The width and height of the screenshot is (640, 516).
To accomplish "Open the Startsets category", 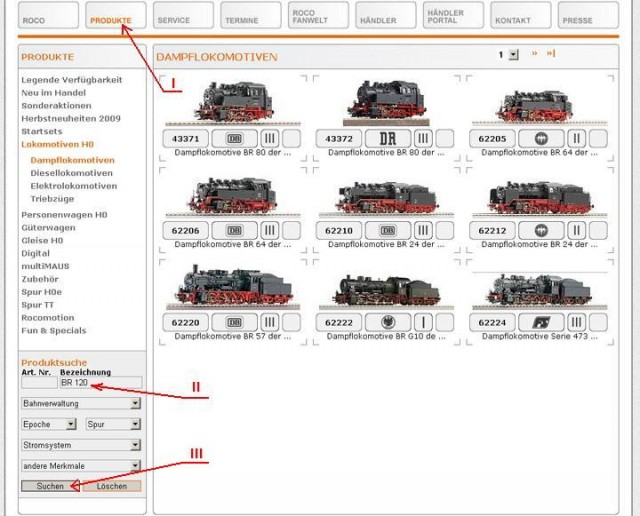I will pos(42,131).
